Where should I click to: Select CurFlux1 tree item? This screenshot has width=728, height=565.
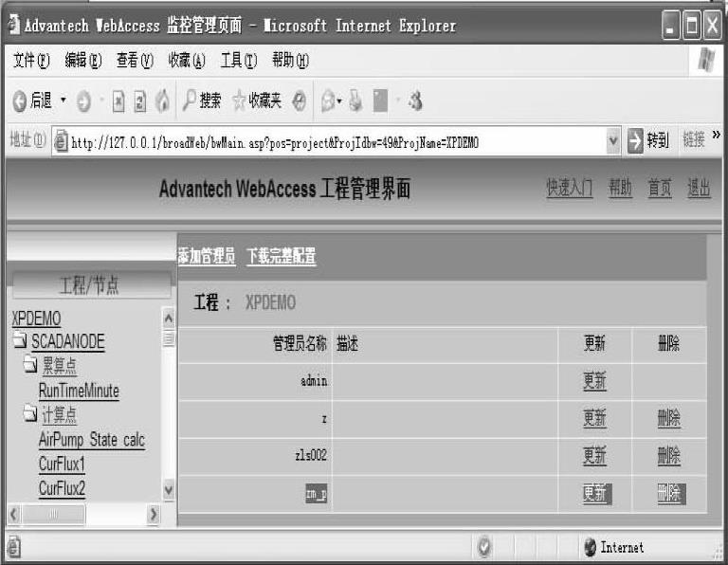62,464
